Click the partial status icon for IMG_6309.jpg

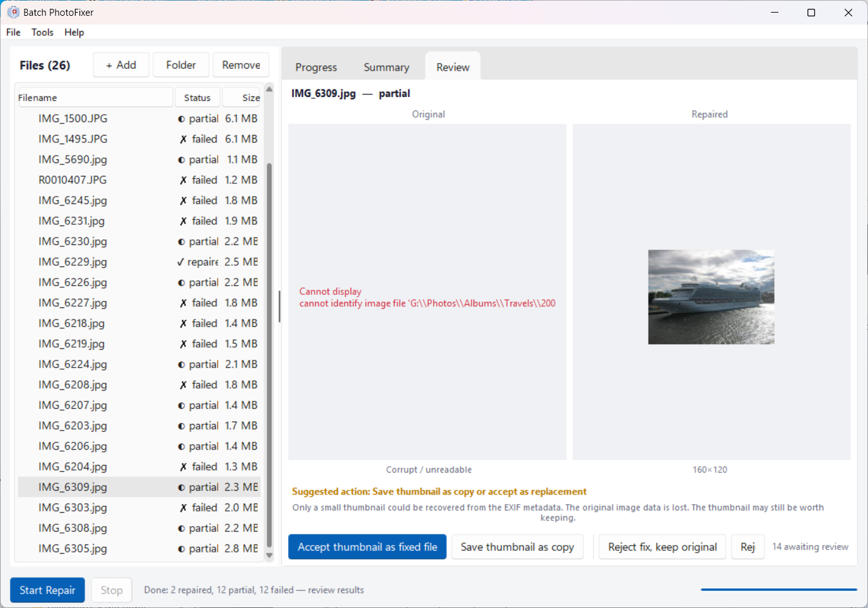[183, 486]
